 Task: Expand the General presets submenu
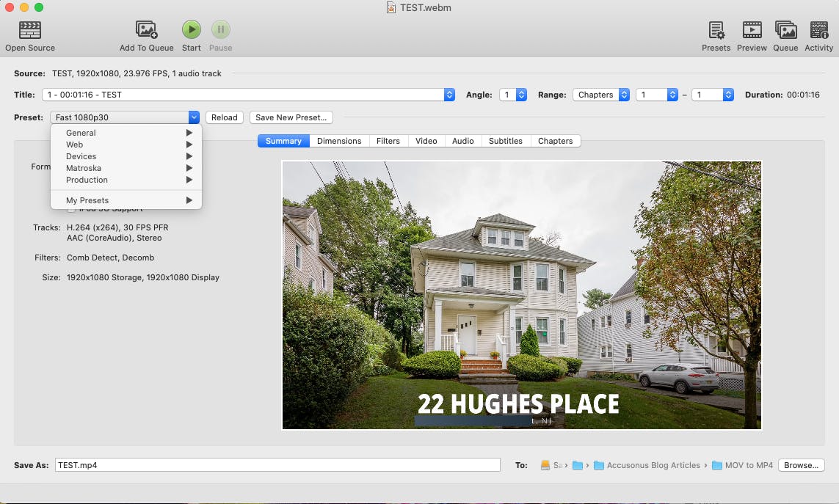[x=126, y=133]
